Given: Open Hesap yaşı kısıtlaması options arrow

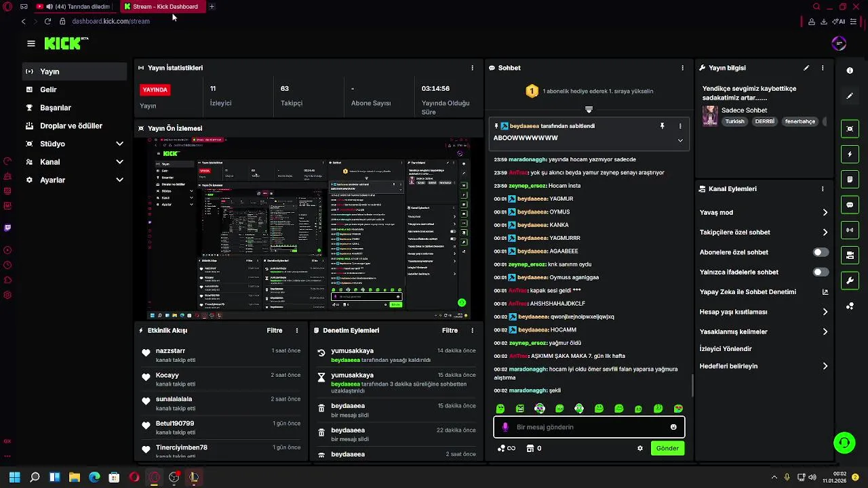Looking at the screenshot, I should 825,312.
